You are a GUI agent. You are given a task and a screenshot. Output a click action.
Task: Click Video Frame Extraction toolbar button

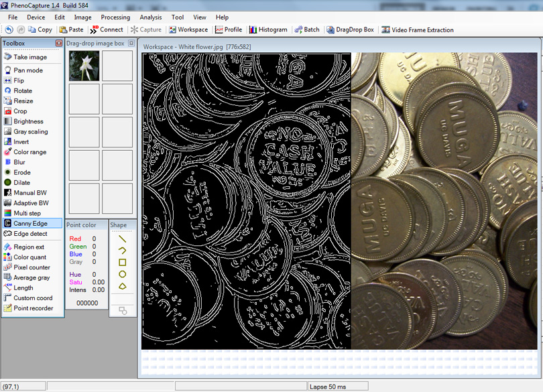417,29
